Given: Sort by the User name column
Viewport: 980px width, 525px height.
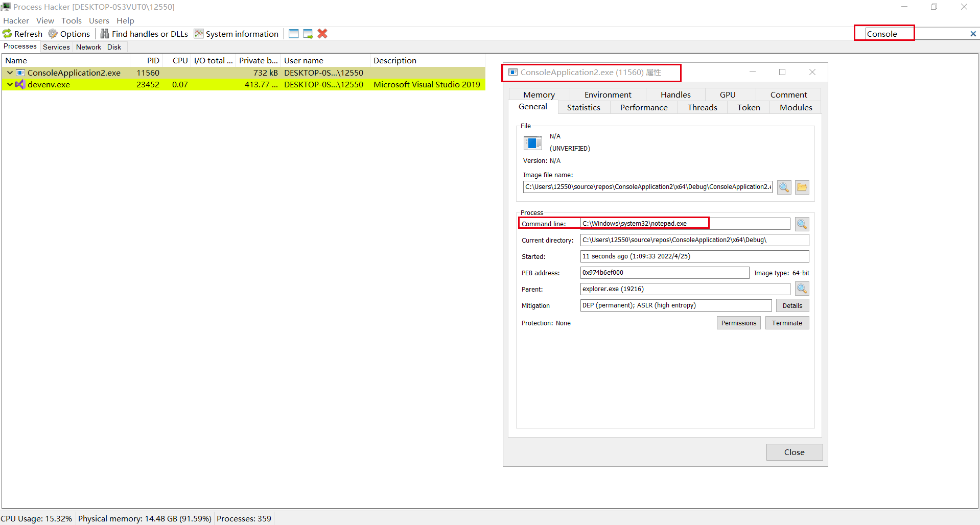Looking at the screenshot, I should click(325, 60).
